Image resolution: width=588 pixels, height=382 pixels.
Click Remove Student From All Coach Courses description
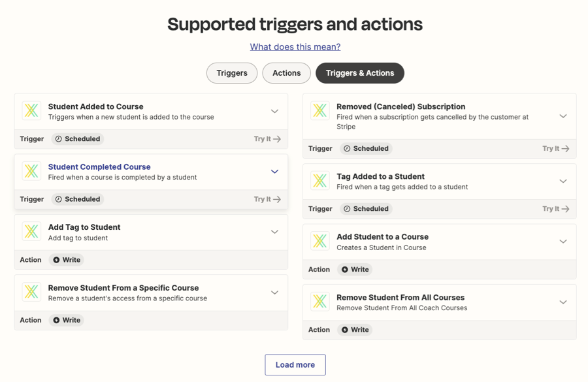coord(402,308)
